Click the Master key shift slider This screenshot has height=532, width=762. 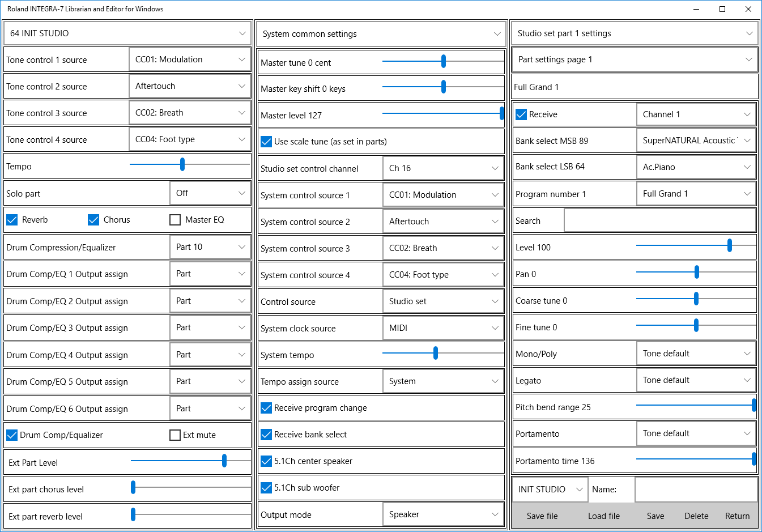[x=443, y=87]
